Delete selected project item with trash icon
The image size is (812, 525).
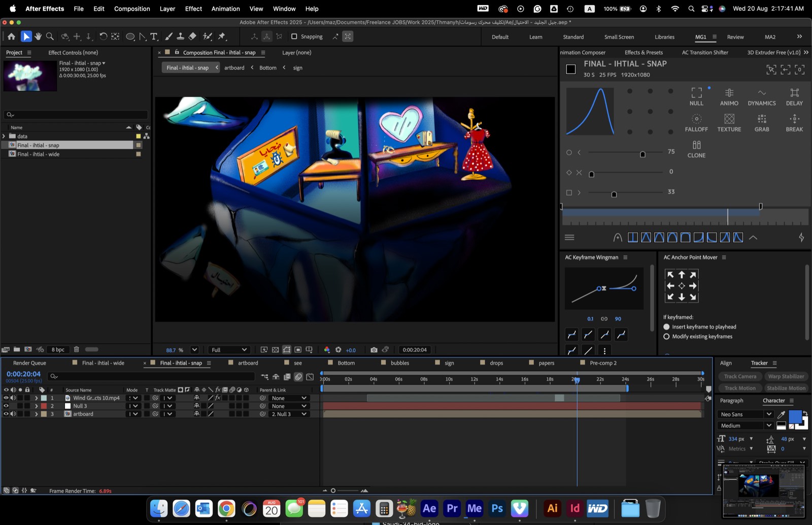tap(77, 349)
